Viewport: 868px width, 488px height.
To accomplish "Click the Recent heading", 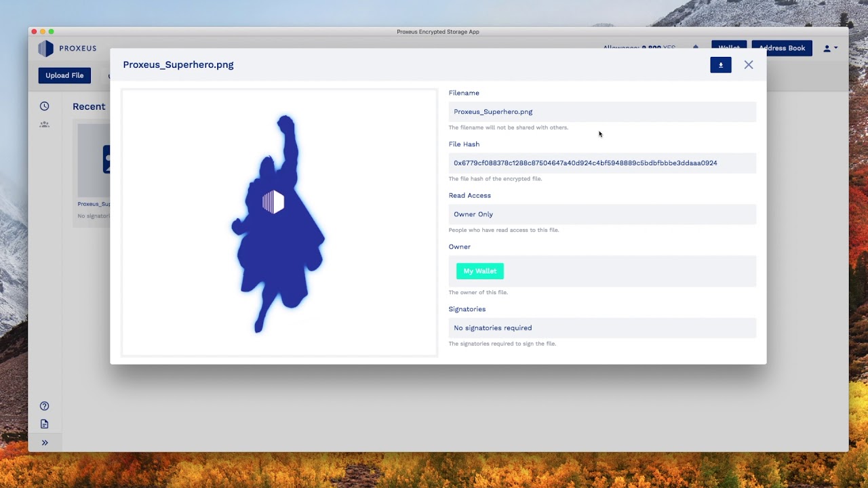I will 89,106.
